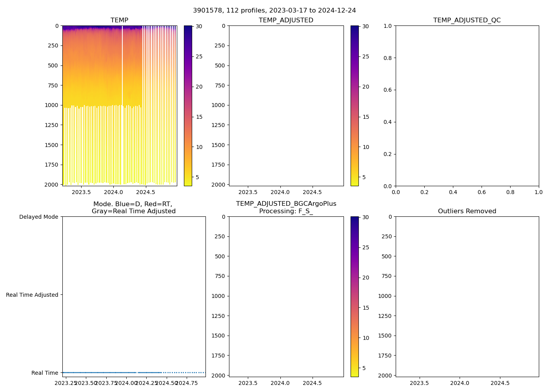
Task: Select the TEMP plot title
Action: click(119, 20)
